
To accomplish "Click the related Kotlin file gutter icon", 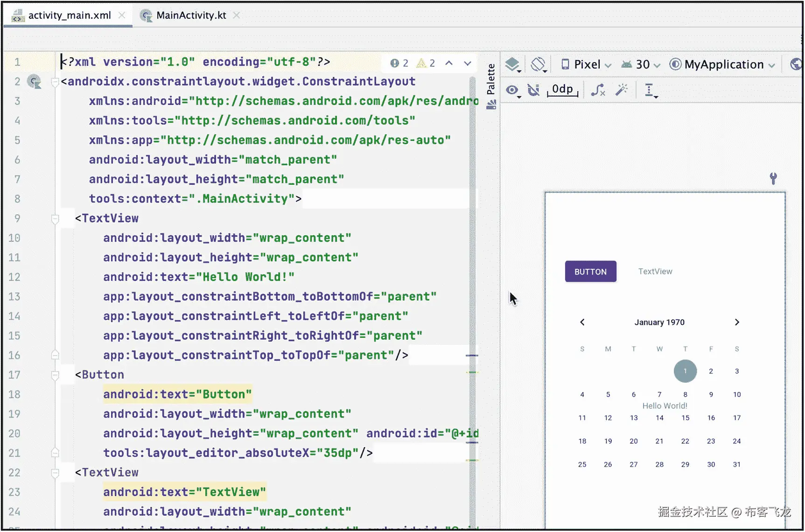I will (34, 82).
